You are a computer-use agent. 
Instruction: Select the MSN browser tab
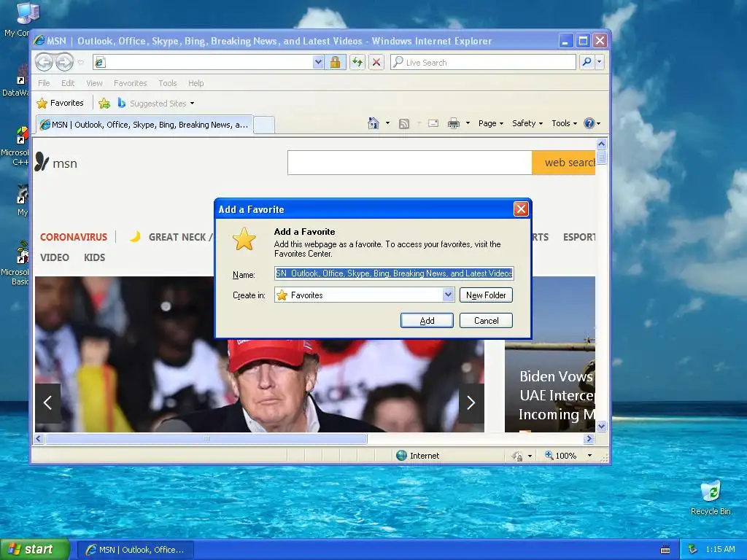[145, 125]
